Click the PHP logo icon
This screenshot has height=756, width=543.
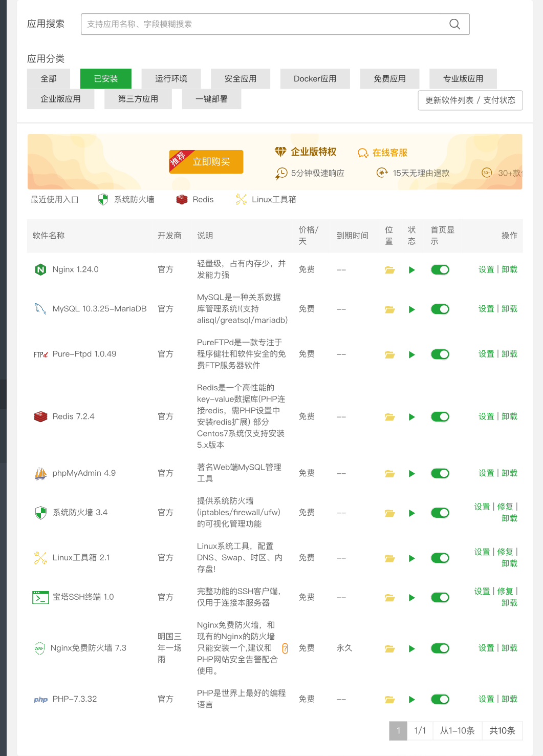[40, 699]
